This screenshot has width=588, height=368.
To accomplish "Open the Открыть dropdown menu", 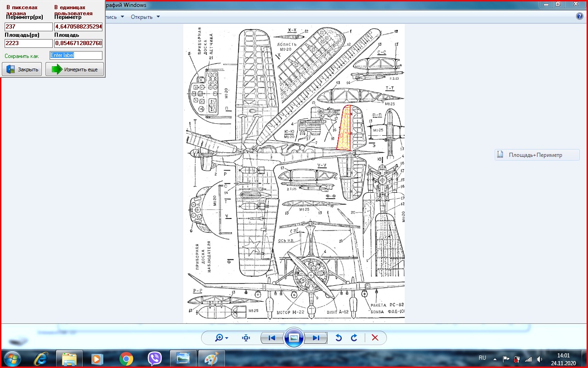I will (145, 17).
